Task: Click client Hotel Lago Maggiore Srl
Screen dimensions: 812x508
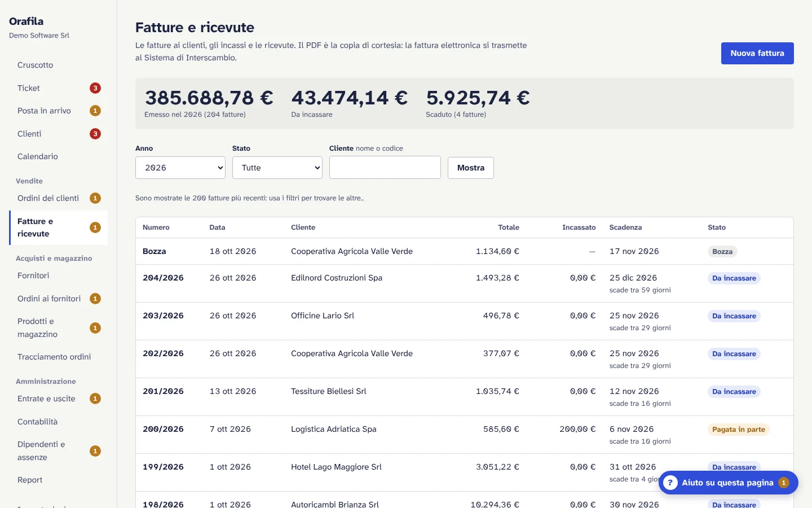Action: 337,467
